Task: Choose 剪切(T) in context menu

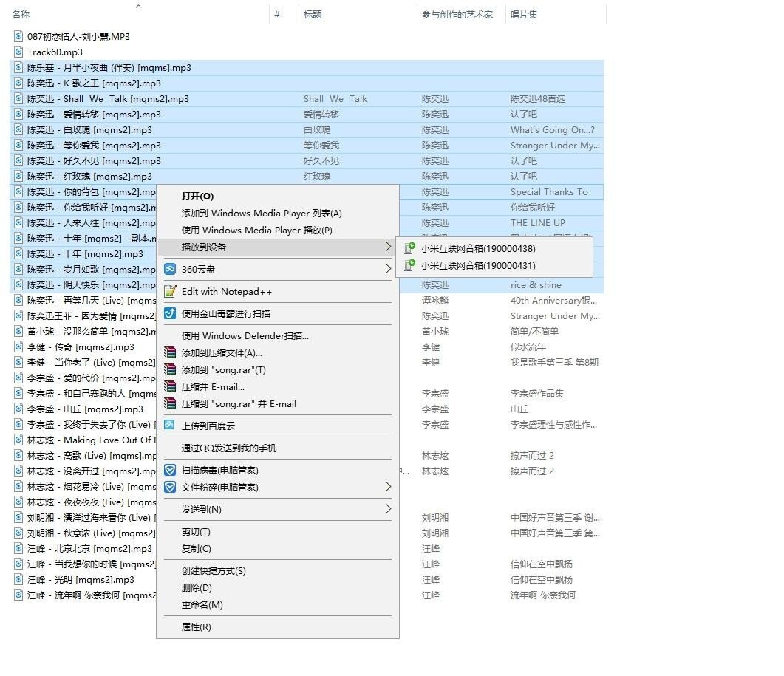Action: 196,531
